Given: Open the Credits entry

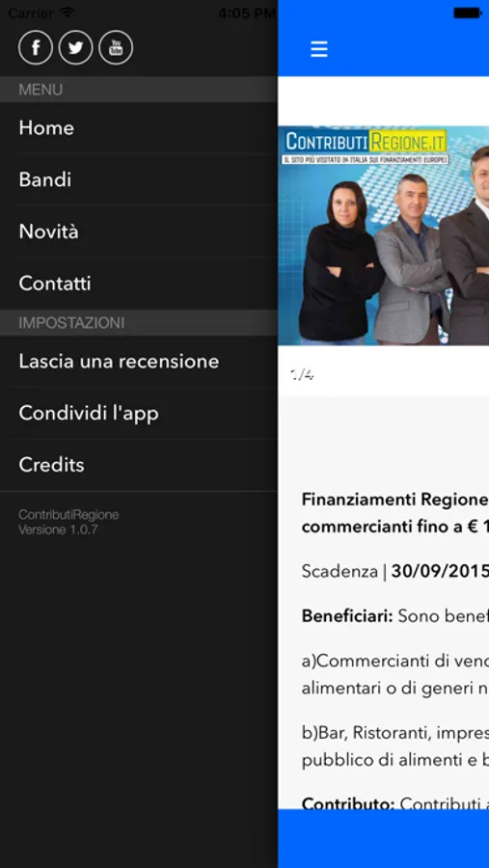Looking at the screenshot, I should point(139,465).
